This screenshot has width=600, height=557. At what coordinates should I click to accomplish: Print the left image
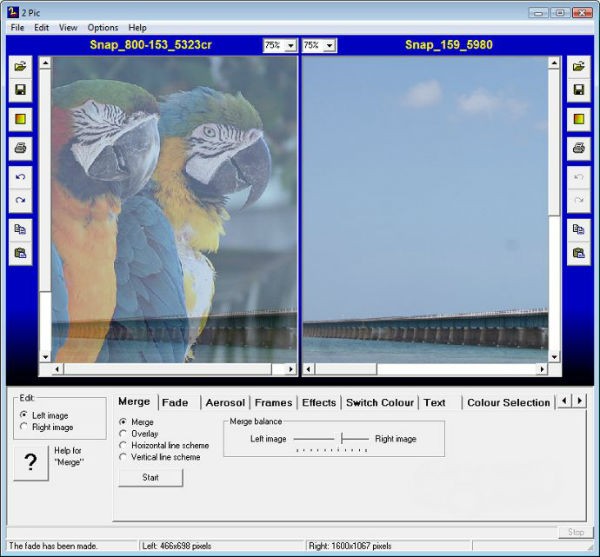(21, 148)
